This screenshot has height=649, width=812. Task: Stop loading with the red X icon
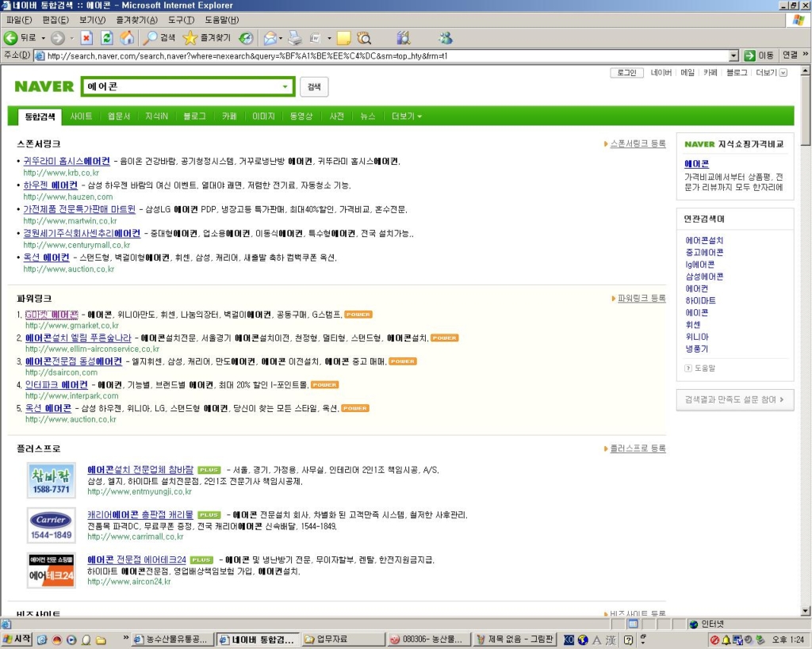pyautogui.click(x=87, y=38)
